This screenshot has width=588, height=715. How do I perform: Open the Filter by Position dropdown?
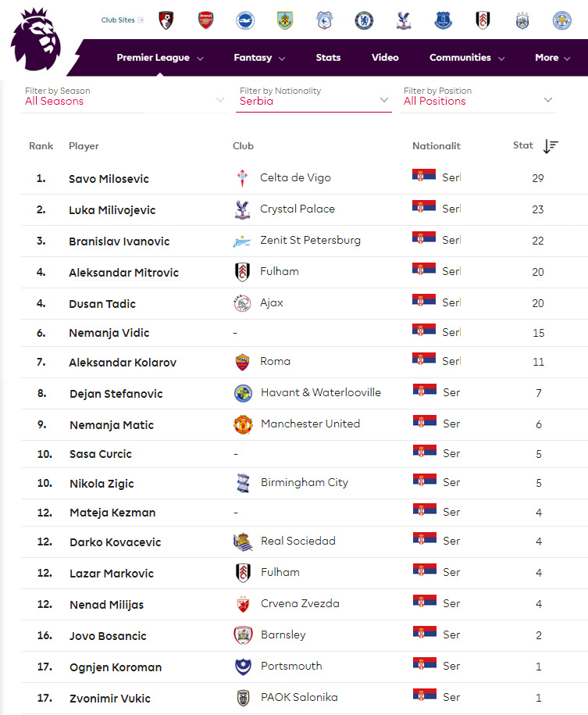coord(478,97)
